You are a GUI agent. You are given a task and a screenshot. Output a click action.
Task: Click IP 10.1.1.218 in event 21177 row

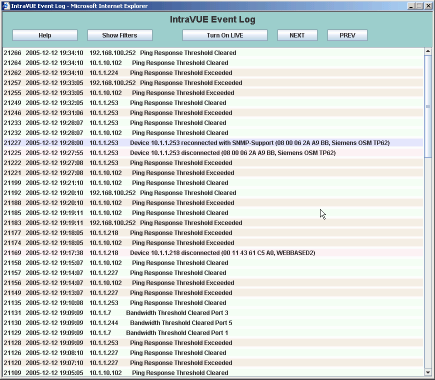pos(104,233)
